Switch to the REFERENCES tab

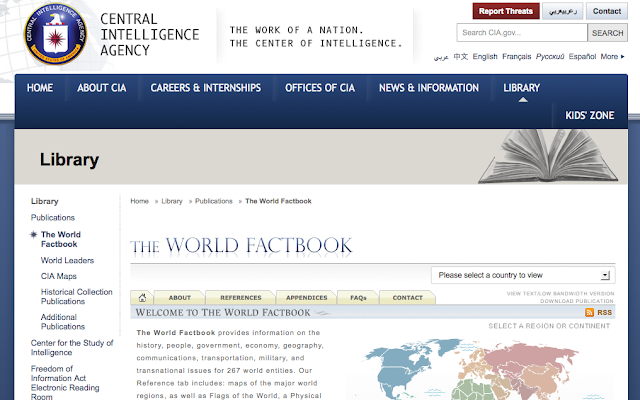click(241, 298)
